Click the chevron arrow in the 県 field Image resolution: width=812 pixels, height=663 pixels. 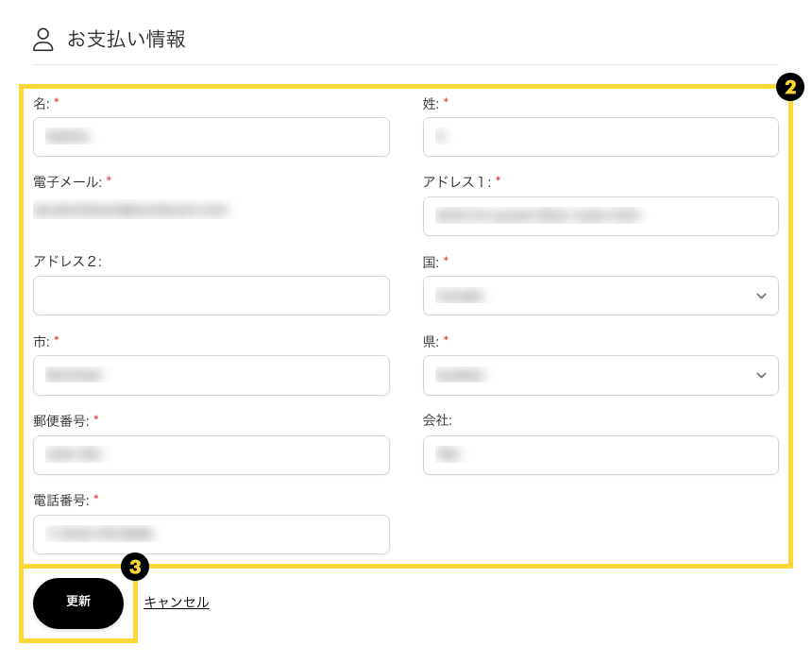coord(761,376)
